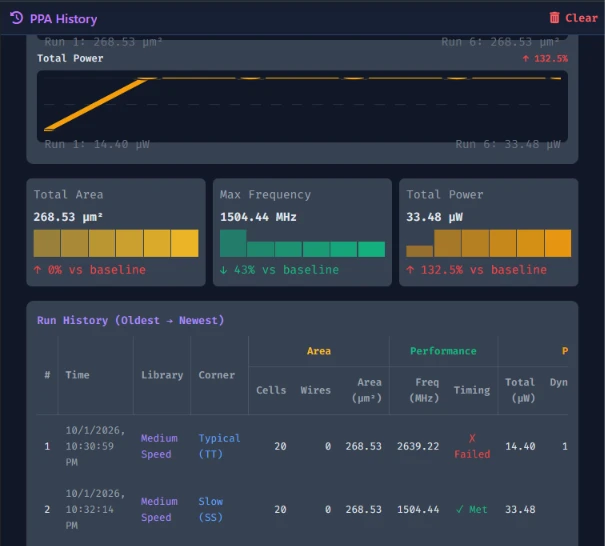605x546 pixels.
Task: Click the X Failed timing status
Action: 472,446
